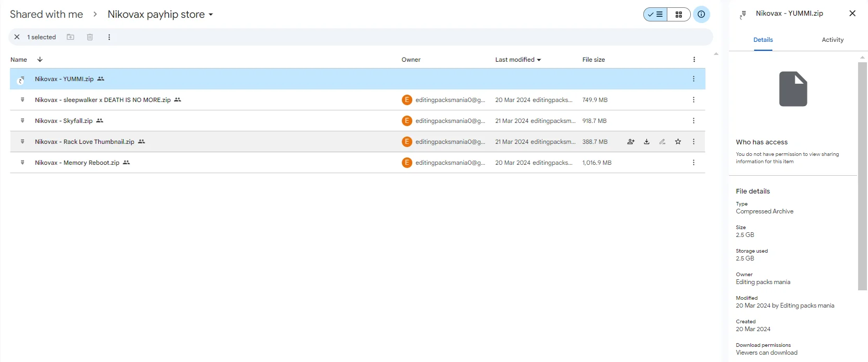The image size is (868, 362).
Task: Click Editing packs mania owner in details
Action: click(x=763, y=282)
